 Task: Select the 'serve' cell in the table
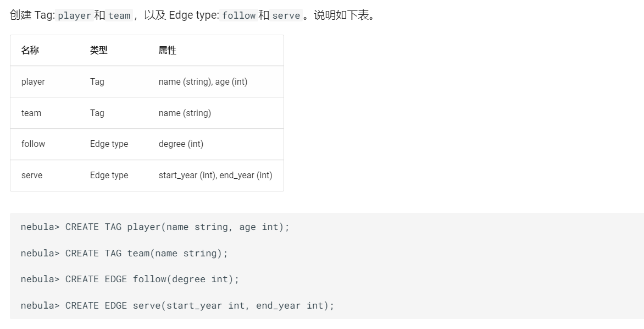tap(32, 175)
